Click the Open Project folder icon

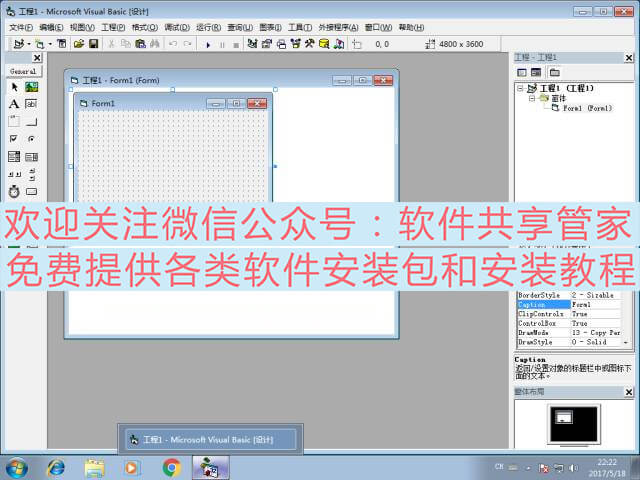(x=79, y=44)
